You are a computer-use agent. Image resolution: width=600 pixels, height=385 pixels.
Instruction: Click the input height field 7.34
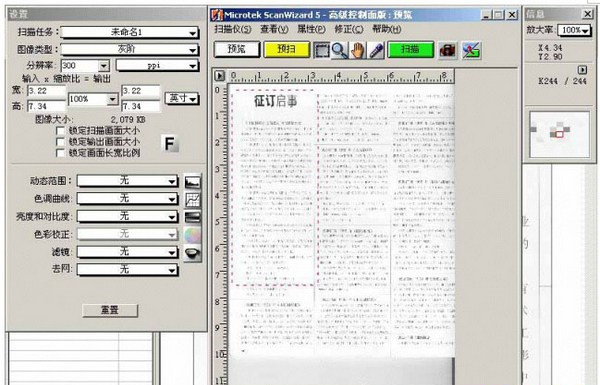pos(47,106)
